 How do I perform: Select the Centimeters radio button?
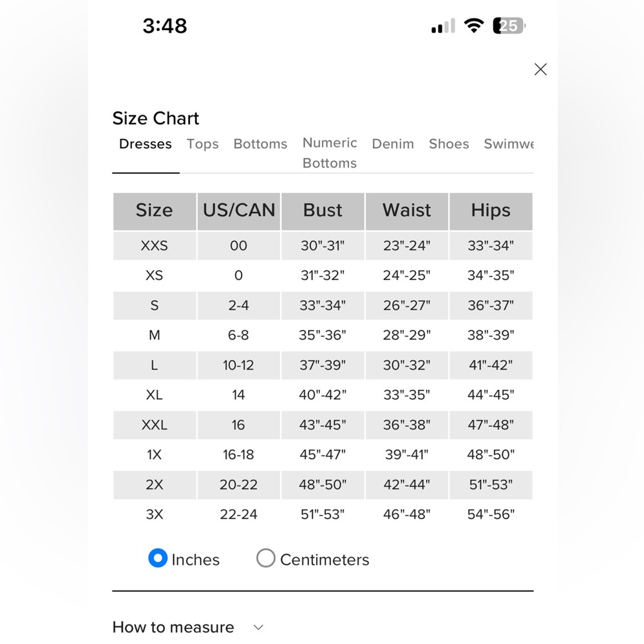point(266,558)
